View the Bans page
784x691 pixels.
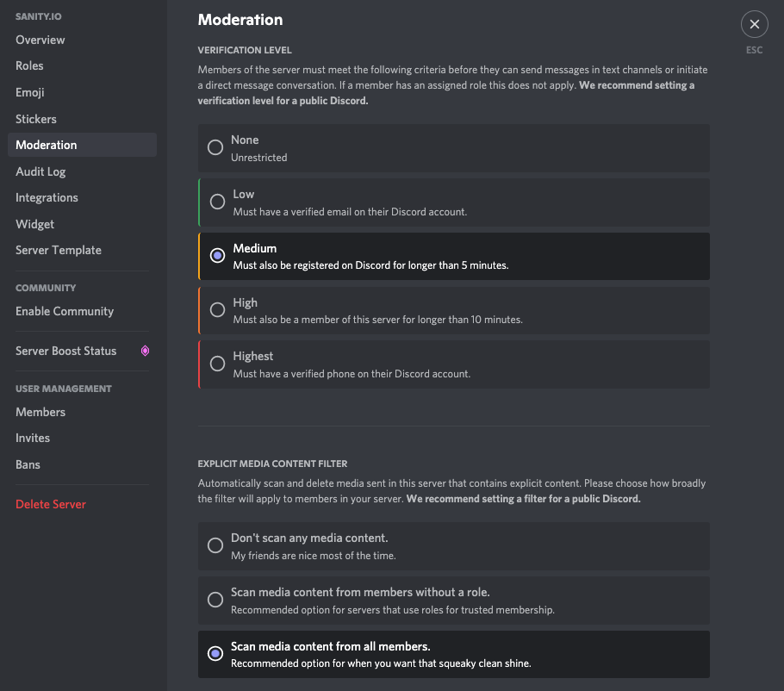tap(28, 464)
